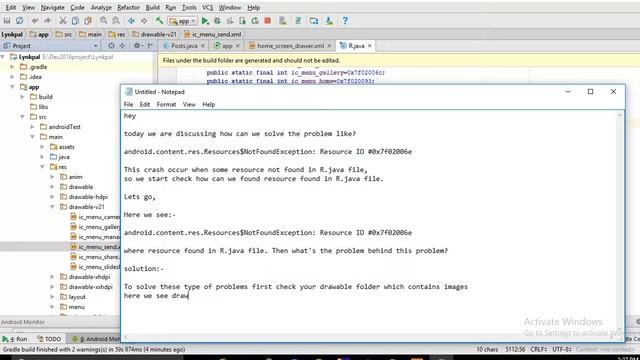Collapse the res folder

coord(42,167)
